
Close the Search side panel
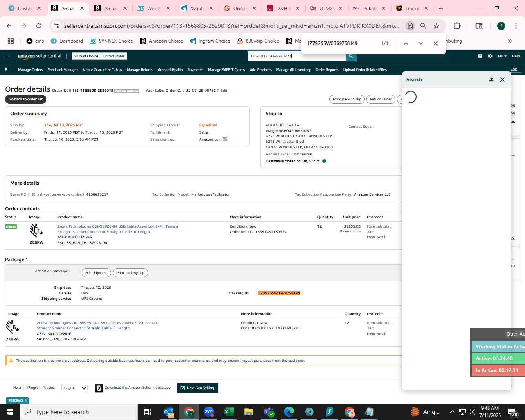coord(502,80)
